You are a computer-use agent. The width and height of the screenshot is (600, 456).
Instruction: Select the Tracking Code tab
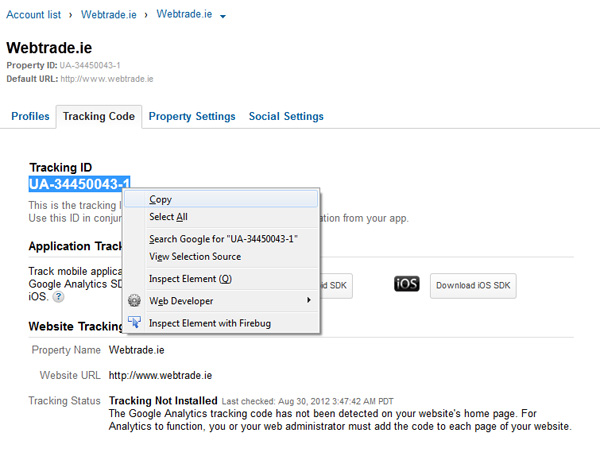[99, 116]
